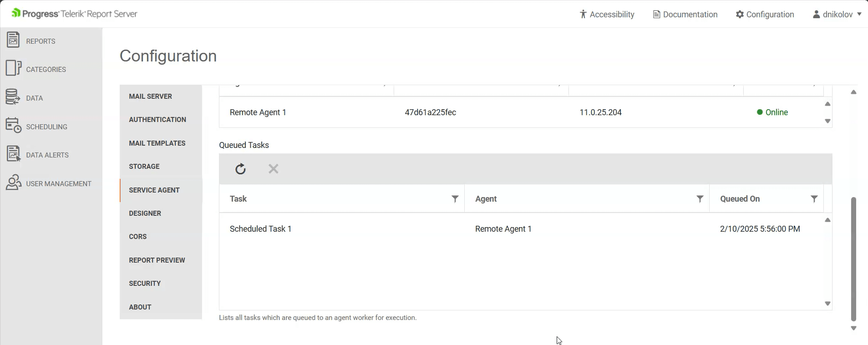The height and width of the screenshot is (345, 868).
Task: Expand the dnikolov user menu
Action: [837, 14]
